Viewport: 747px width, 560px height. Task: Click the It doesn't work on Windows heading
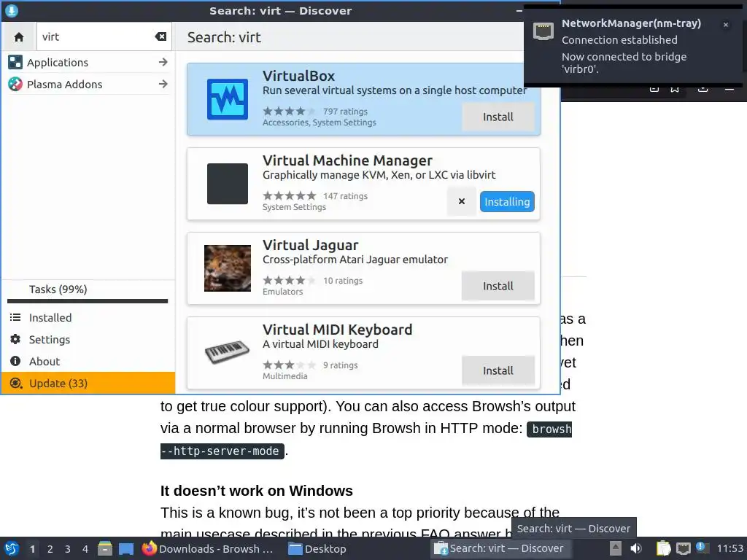point(256,491)
